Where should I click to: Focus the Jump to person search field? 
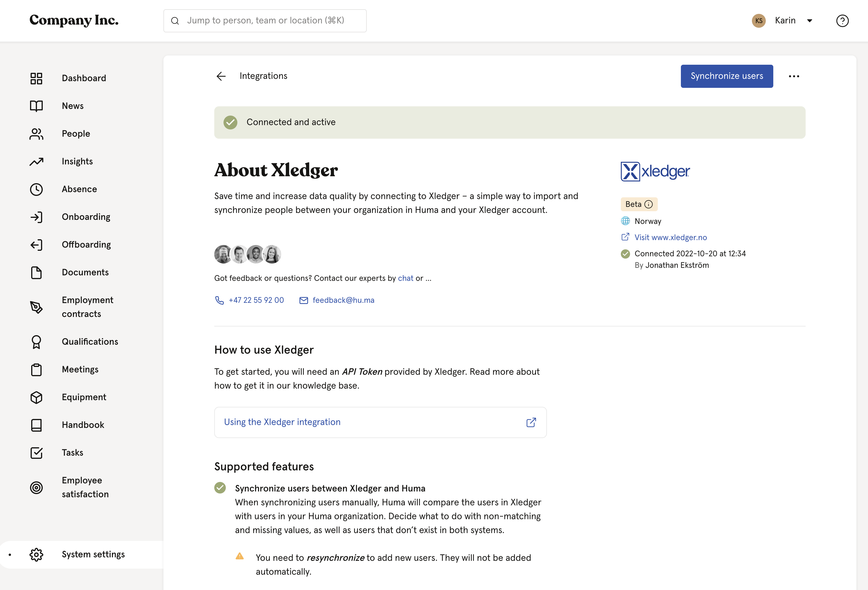tap(265, 21)
